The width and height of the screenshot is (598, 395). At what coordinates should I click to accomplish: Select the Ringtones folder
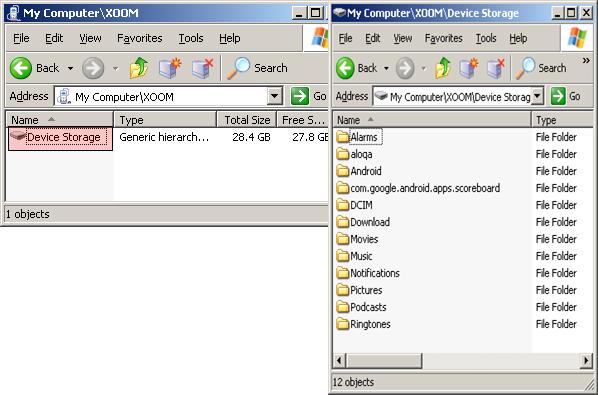364,324
